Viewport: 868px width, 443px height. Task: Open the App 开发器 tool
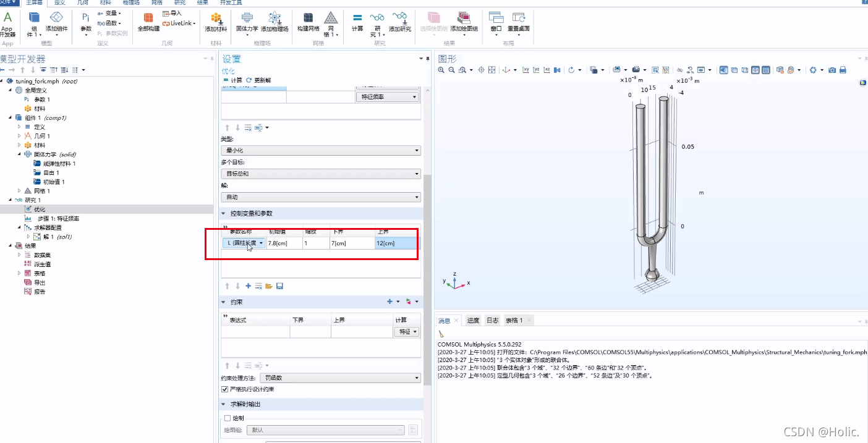pos(7,23)
